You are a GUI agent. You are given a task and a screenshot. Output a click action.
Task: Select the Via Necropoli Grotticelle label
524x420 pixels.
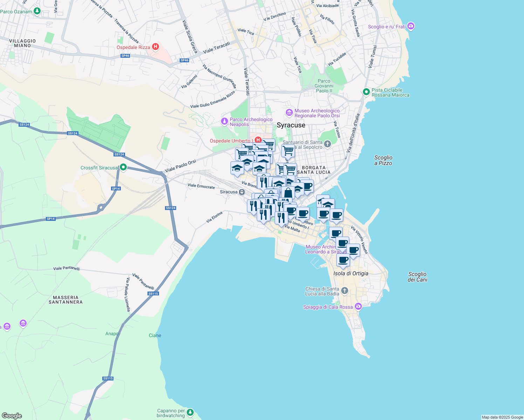pyautogui.click(x=220, y=76)
